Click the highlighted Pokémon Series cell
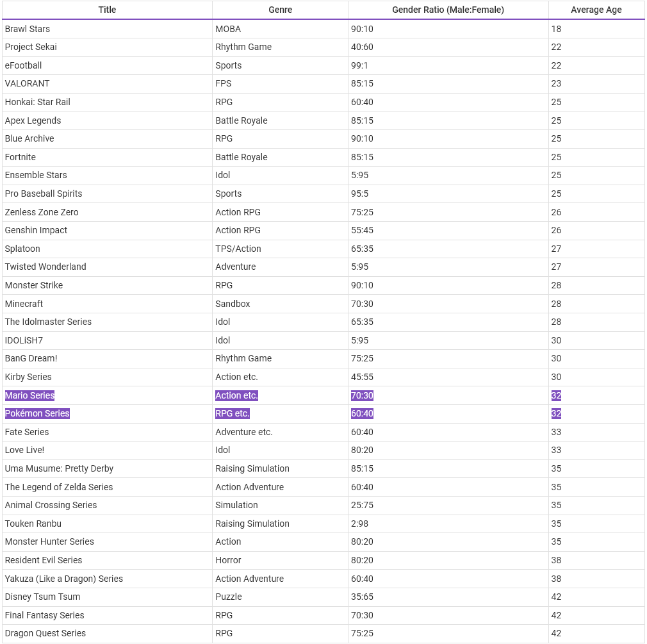 click(107, 414)
